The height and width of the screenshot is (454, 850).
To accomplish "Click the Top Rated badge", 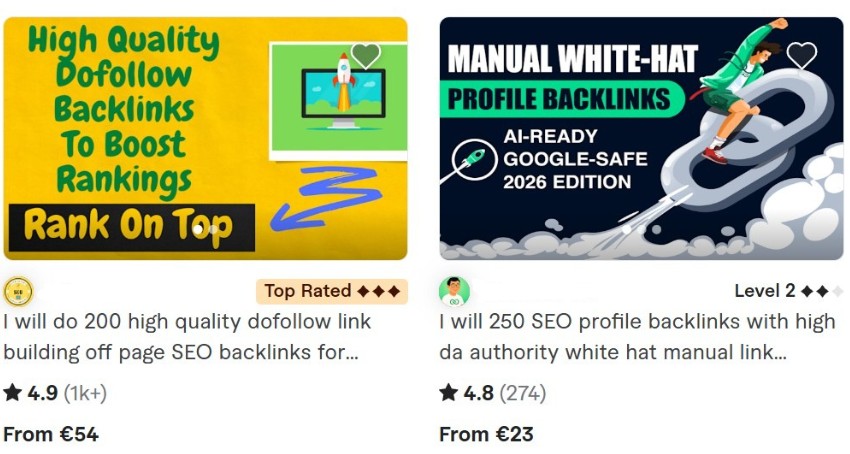I will pyautogui.click(x=332, y=292).
